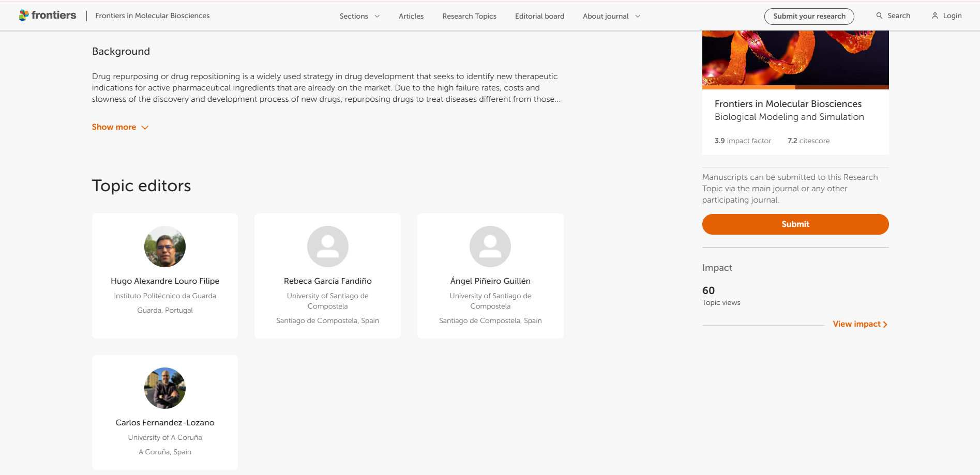Open Hugo Alexandre Louro Filipe's profile photo

pos(165,247)
